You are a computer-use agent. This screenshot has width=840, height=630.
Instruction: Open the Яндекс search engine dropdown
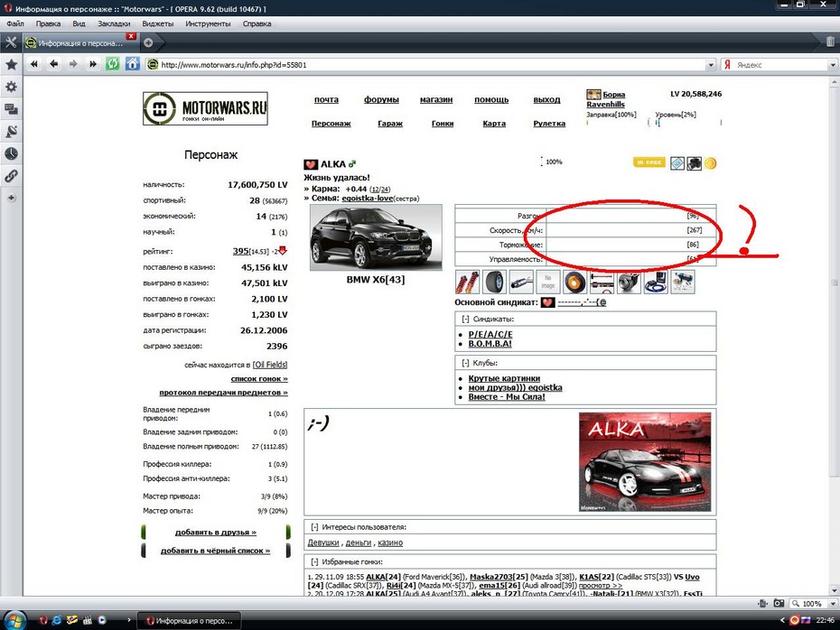[x=833, y=65]
